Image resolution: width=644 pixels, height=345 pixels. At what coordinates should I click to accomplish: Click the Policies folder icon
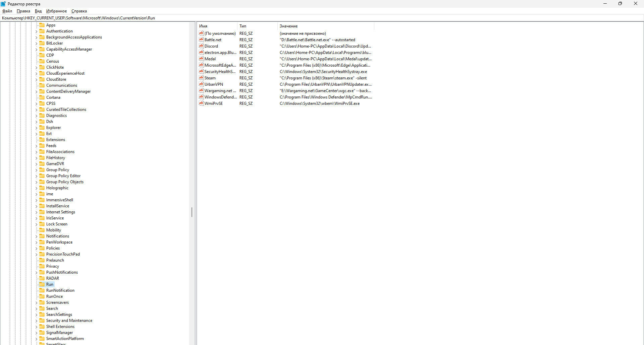click(42, 248)
